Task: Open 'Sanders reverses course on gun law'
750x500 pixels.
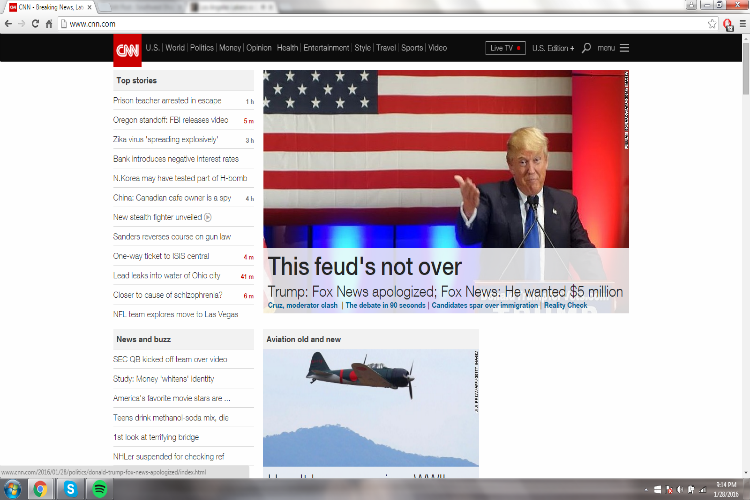Action: coord(172,236)
